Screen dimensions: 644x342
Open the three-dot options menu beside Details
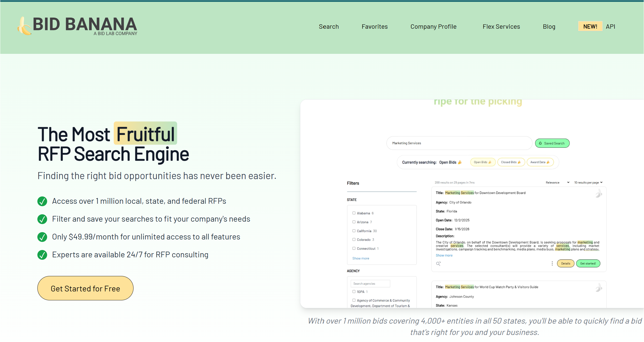click(x=552, y=264)
